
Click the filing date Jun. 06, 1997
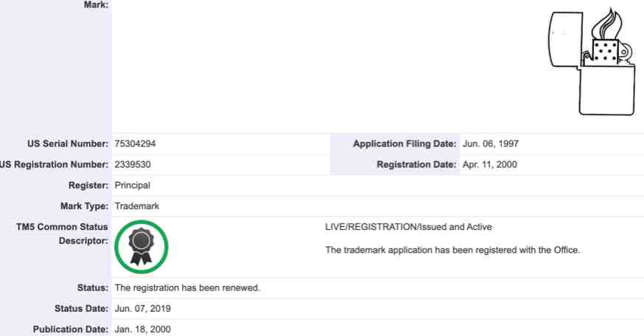(x=491, y=144)
